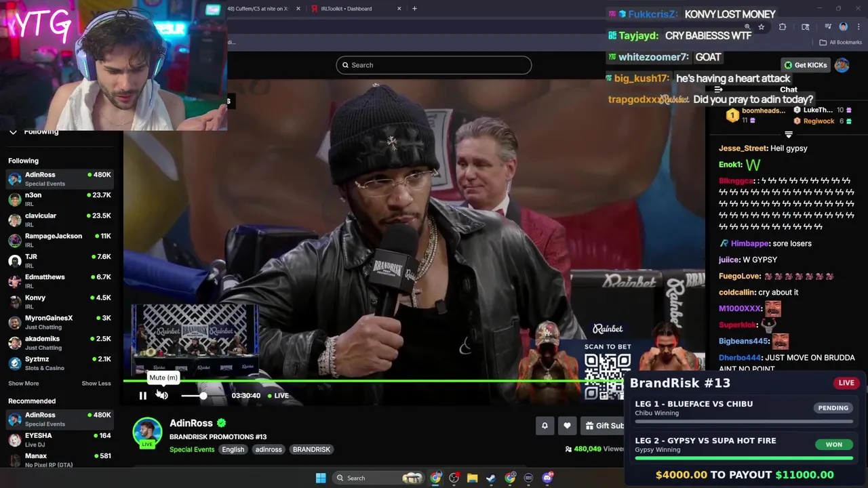Open MyronGainesX channel in sidebar

coord(60,322)
